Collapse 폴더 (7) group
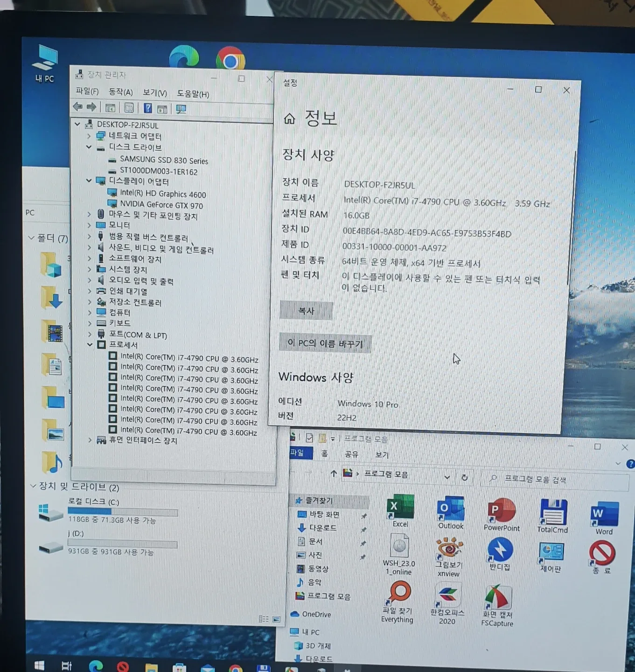This screenshot has height=672, width=635. point(31,238)
